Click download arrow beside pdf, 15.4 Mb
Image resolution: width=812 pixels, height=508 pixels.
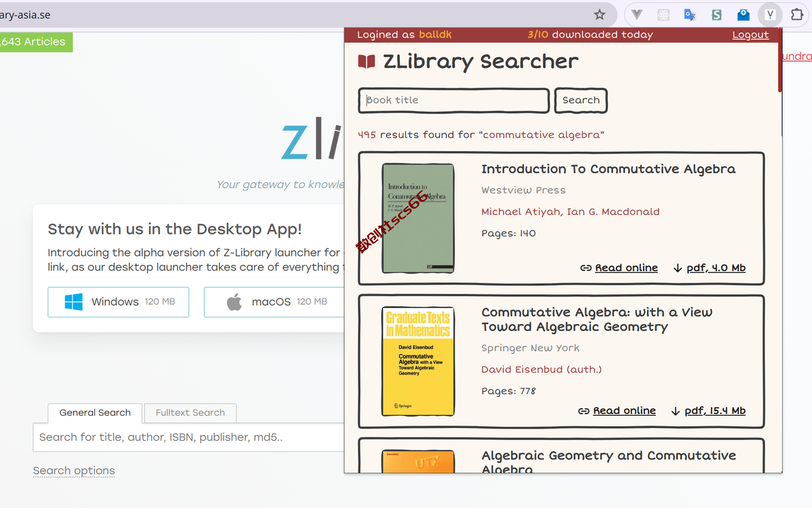tap(676, 411)
